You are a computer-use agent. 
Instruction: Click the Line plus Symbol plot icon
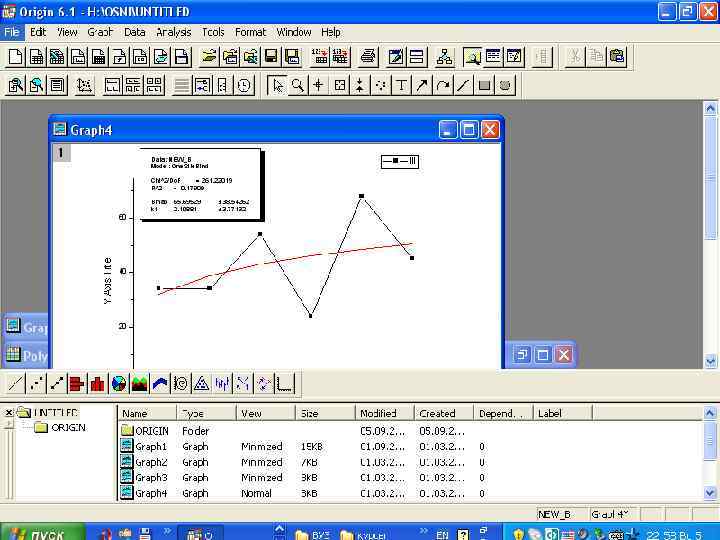tap(56, 383)
